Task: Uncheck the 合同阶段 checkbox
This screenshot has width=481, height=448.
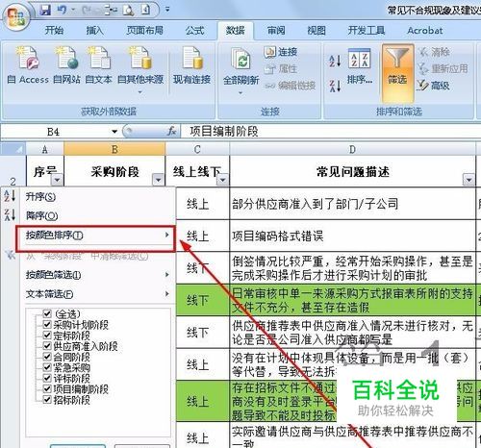Action: coord(47,357)
